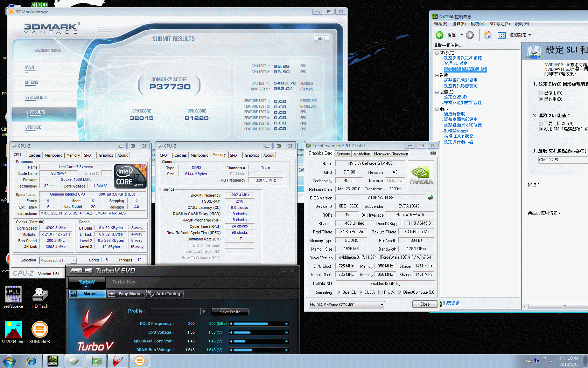The height and width of the screenshot is (368, 588).
Task: Switch to Validation tab in GPU-Z
Action: click(x=362, y=154)
